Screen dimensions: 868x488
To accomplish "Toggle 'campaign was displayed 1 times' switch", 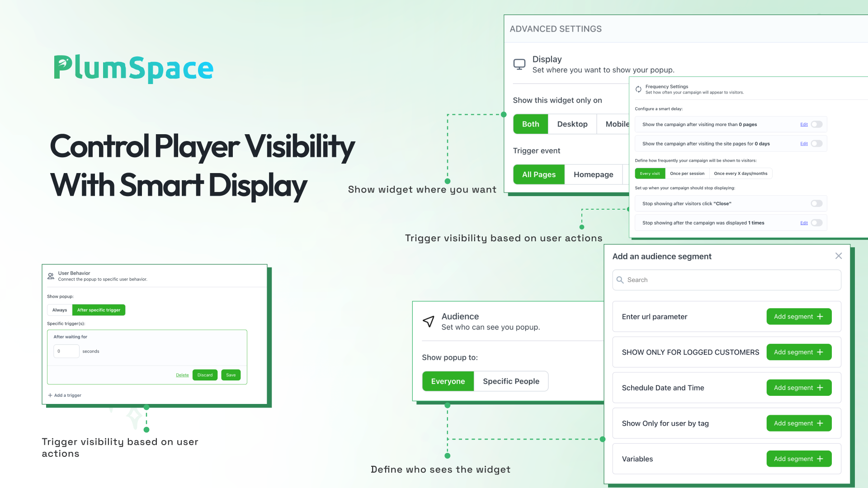I will pos(816,223).
